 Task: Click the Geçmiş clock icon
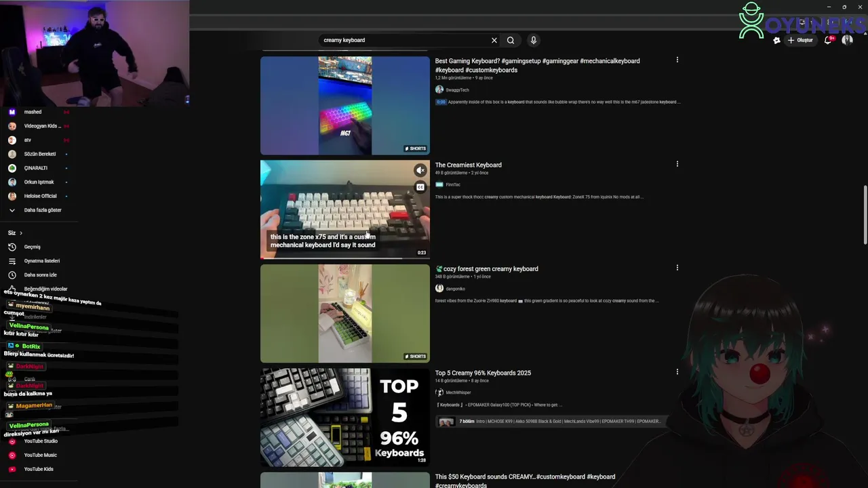click(12, 247)
